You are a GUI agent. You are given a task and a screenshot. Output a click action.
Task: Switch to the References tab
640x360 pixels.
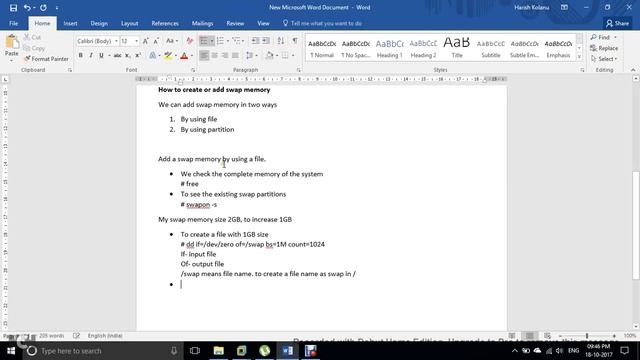(x=165, y=24)
